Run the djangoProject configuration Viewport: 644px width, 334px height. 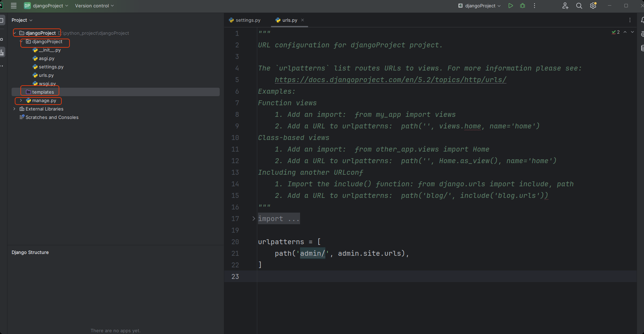tap(511, 6)
